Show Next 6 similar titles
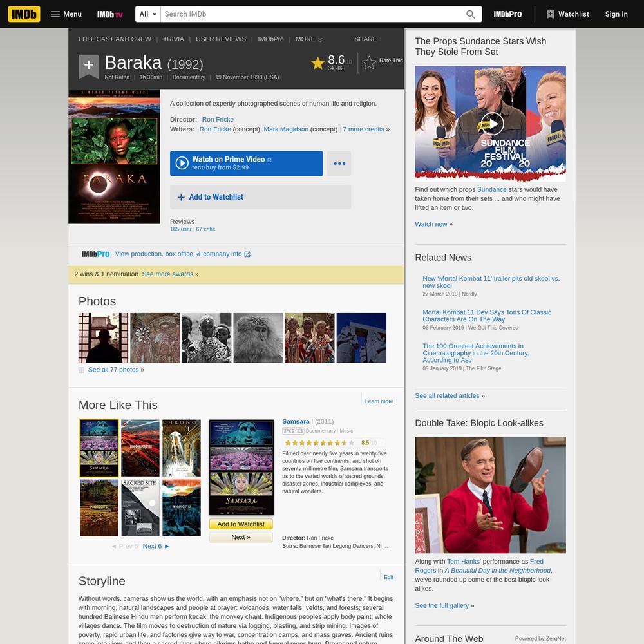This screenshot has height=644, width=644. pyautogui.click(x=156, y=546)
